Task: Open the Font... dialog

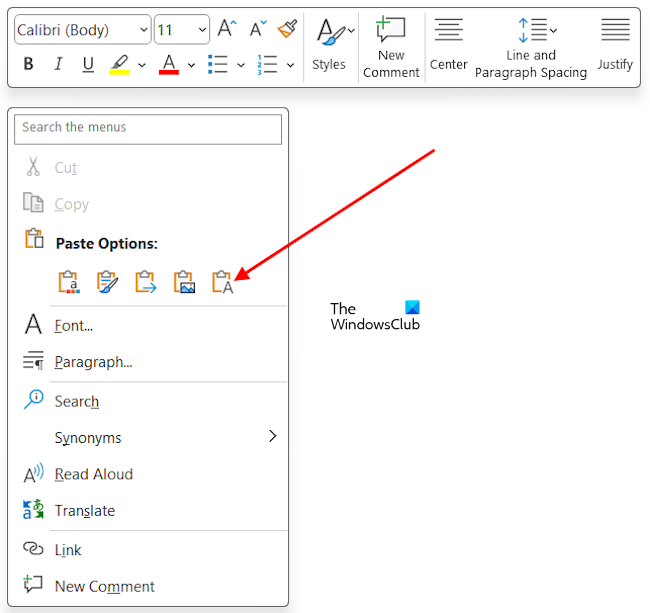Action: click(x=148, y=325)
